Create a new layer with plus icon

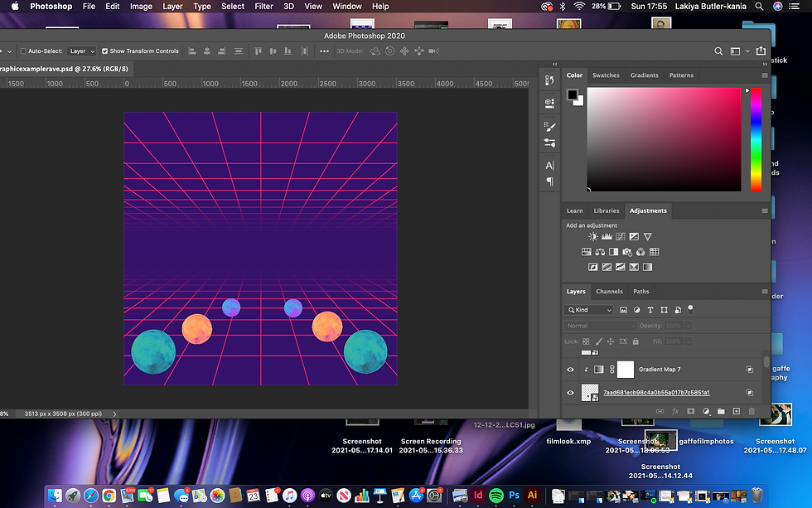pos(737,411)
